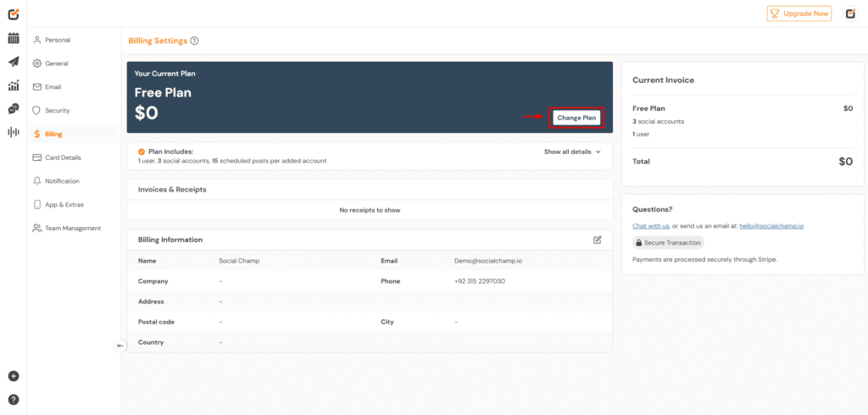Image resolution: width=868 pixels, height=415 pixels.
Task: Click the help icon beside Billing Settings
Action: [194, 41]
